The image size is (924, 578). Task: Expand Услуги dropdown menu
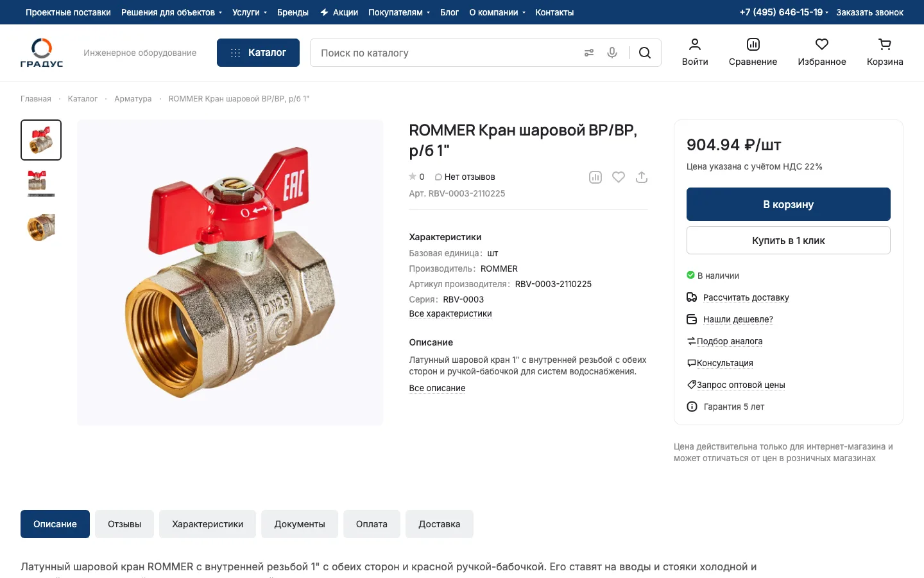(x=250, y=12)
